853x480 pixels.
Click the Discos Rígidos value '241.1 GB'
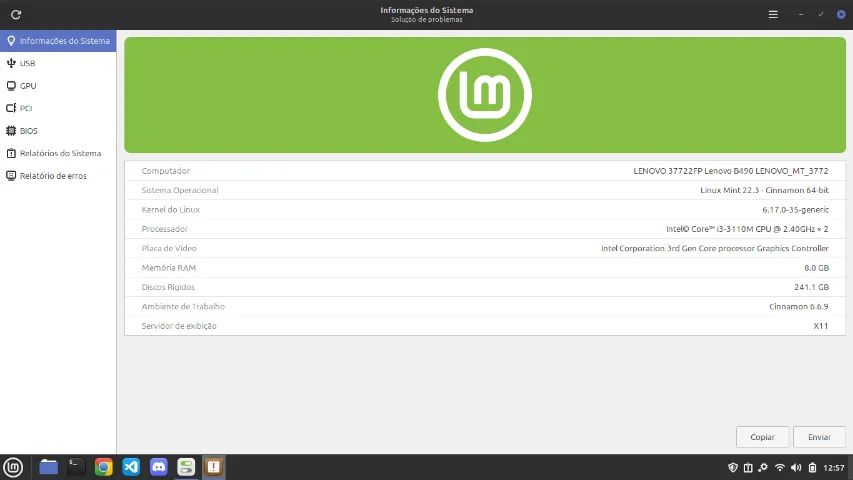coord(811,287)
